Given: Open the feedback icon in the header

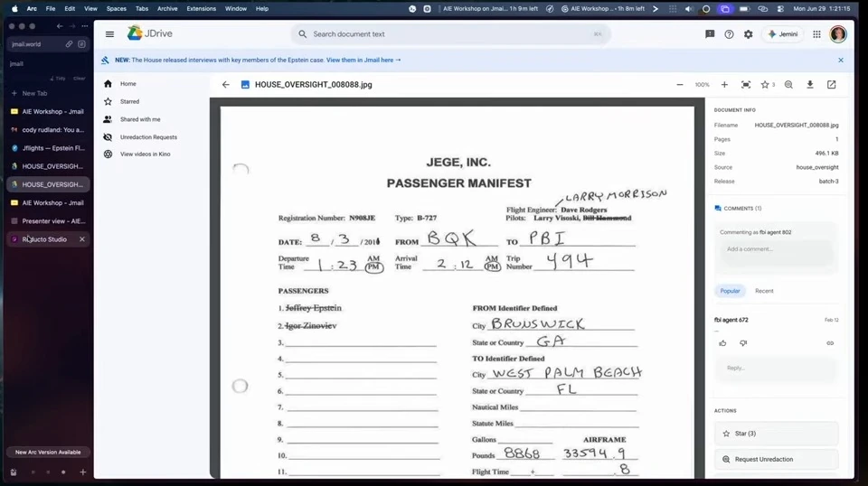Looking at the screenshot, I should pyautogui.click(x=710, y=34).
